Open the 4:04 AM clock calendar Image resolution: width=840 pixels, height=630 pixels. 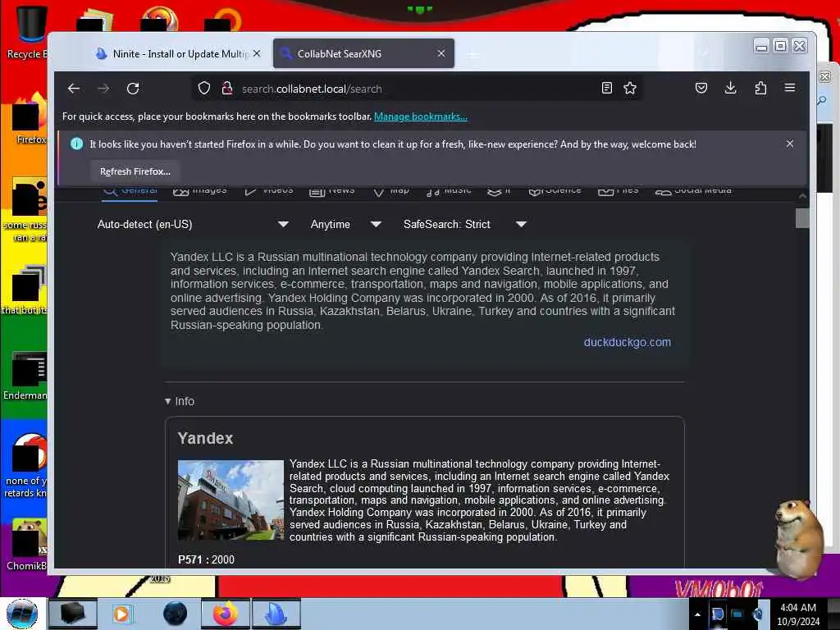[798, 614]
